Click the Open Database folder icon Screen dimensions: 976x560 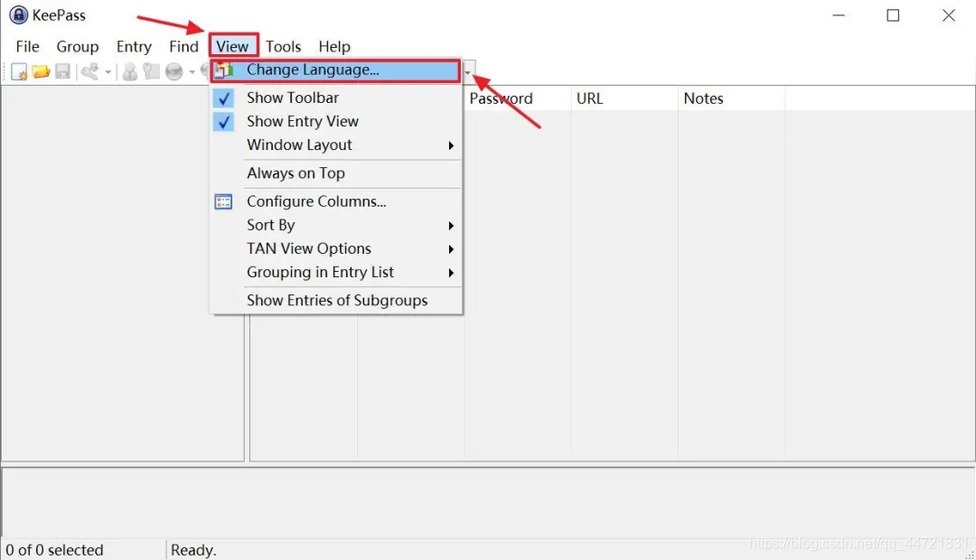pos(41,72)
